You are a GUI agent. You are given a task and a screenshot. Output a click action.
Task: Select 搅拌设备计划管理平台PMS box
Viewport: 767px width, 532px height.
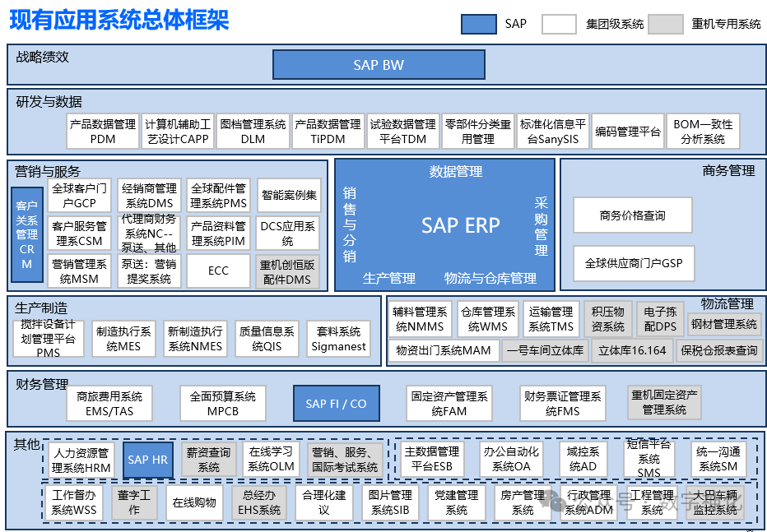point(49,338)
